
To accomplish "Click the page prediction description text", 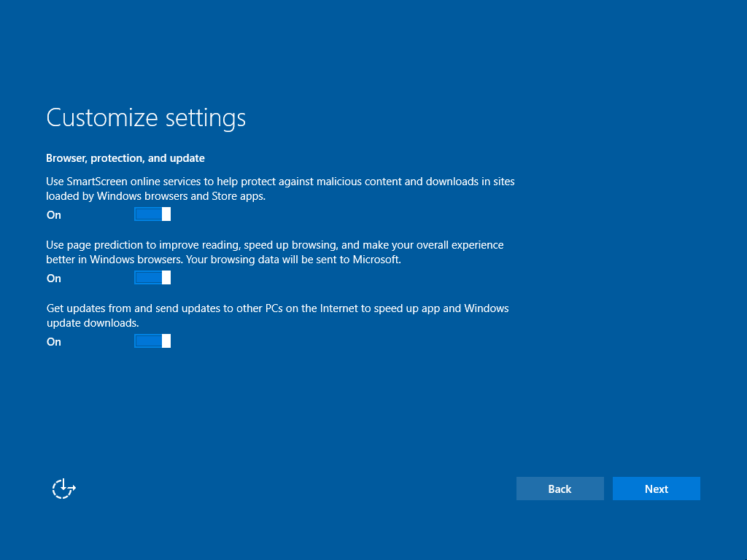I will [275, 252].
